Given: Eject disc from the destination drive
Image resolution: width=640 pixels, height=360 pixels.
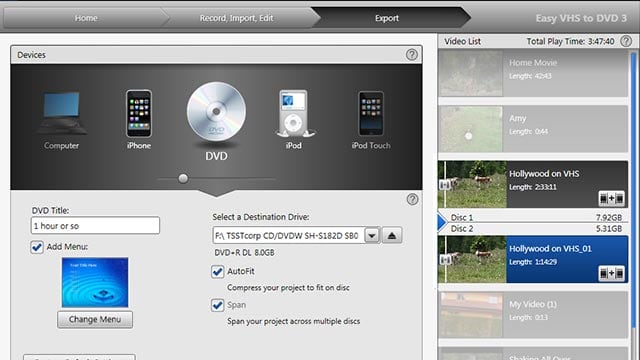Looking at the screenshot, I should (x=392, y=236).
